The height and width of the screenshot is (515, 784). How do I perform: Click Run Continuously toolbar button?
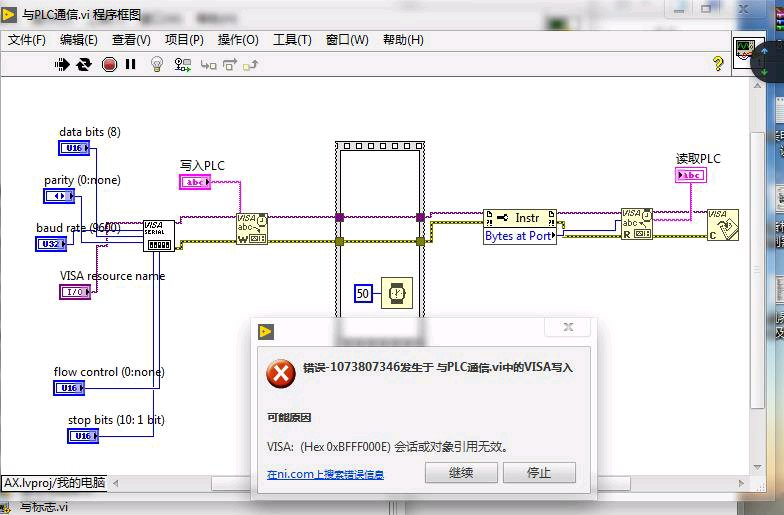(84, 64)
